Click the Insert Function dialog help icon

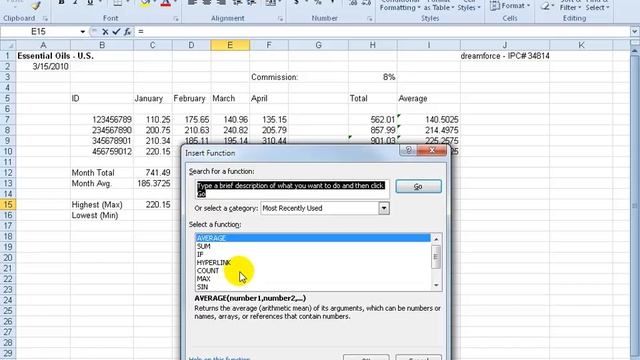[409, 150]
